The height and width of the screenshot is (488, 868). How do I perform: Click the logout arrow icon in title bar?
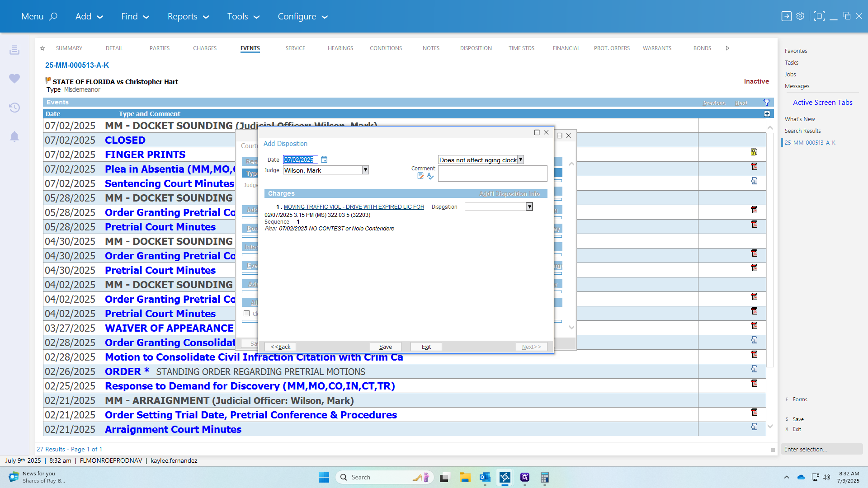pos(787,16)
